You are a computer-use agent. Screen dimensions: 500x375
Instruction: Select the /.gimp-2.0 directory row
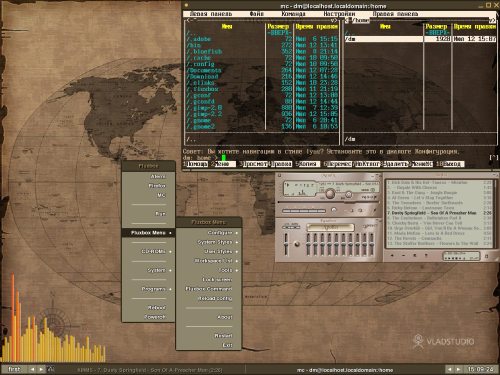(x=262, y=108)
